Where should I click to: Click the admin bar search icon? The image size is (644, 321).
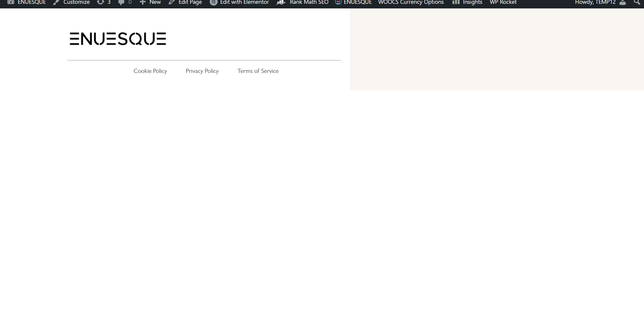(x=637, y=2)
